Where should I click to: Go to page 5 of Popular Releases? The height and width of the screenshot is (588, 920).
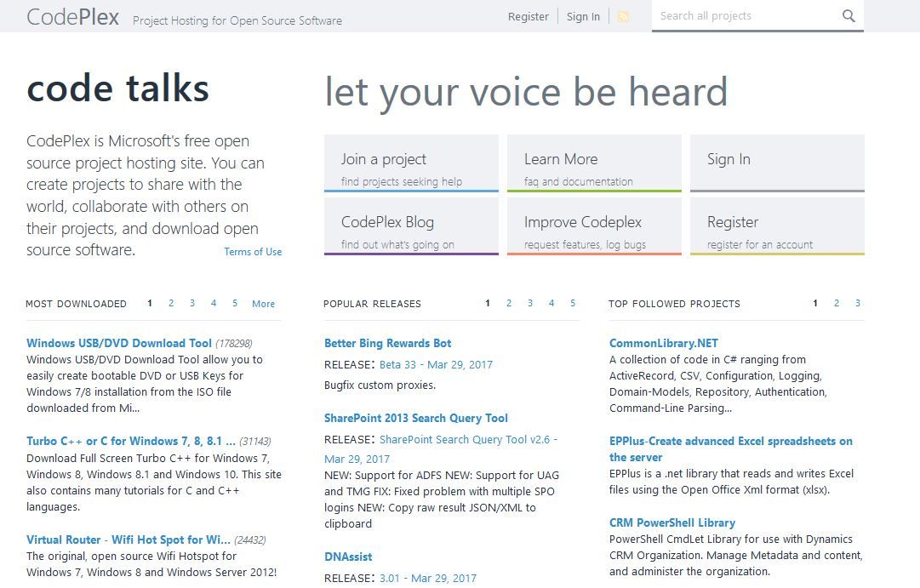click(572, 303)
